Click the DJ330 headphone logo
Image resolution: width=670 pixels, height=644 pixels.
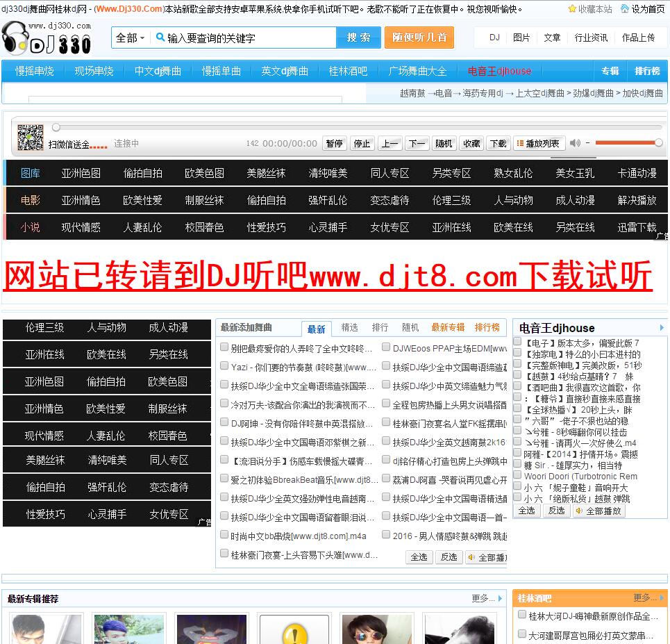tap(46, 38)
